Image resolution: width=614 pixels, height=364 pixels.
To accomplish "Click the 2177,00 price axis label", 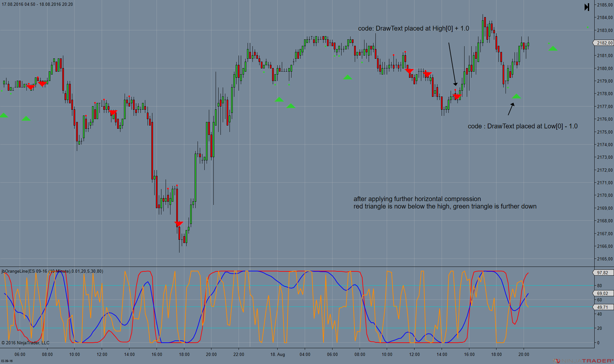I will 605,106.
